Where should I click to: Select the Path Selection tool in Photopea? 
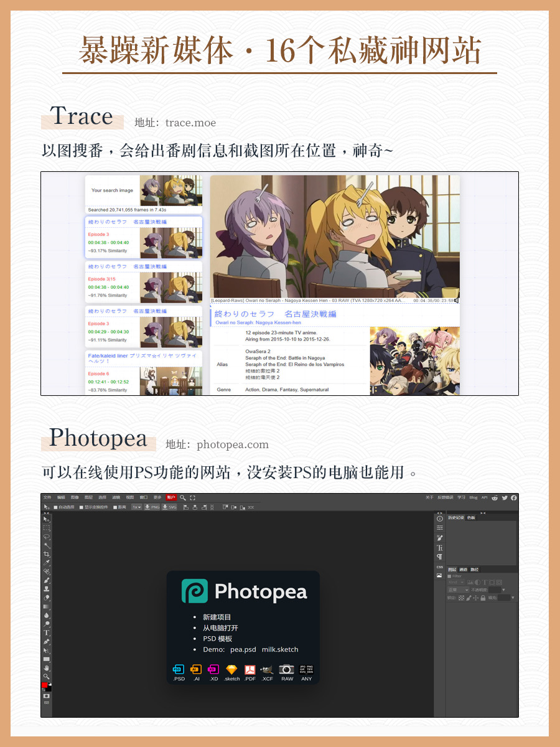[x=47, y=651]
